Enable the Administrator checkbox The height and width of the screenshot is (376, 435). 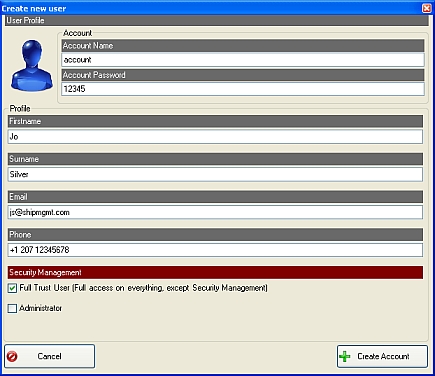coord(12,308)
